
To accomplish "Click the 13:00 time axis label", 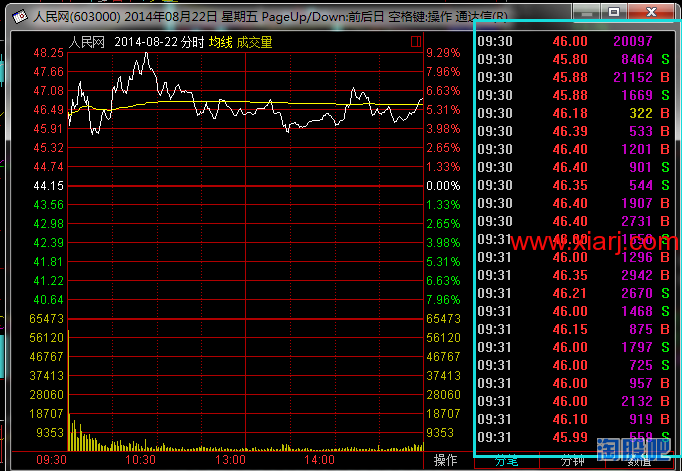I will 230,460.
